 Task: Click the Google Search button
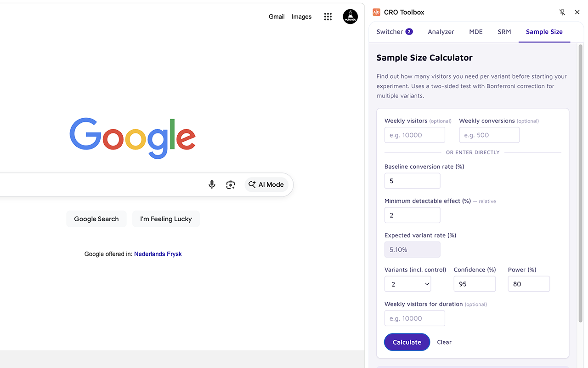96,219
